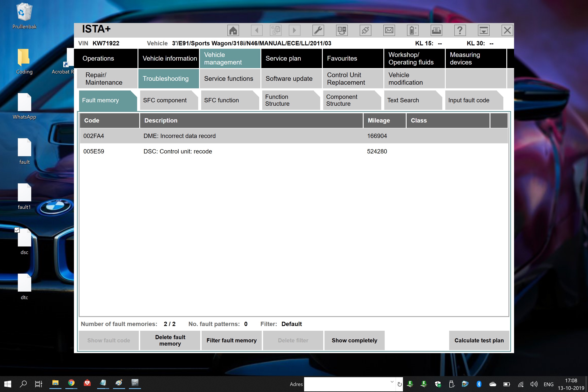Open the Measuring devices tab
Viewport: 588px width, 392px height.
[x=476, y=58]
